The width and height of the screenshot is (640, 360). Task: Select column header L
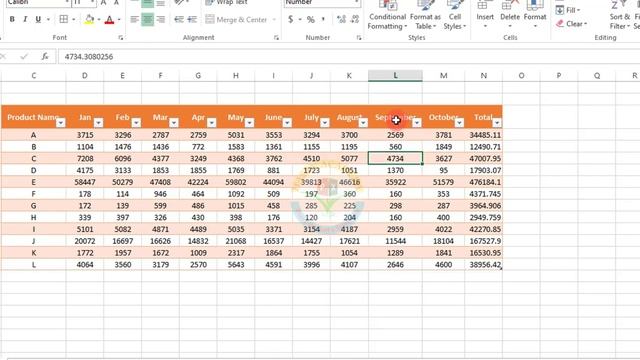[396, 76]
